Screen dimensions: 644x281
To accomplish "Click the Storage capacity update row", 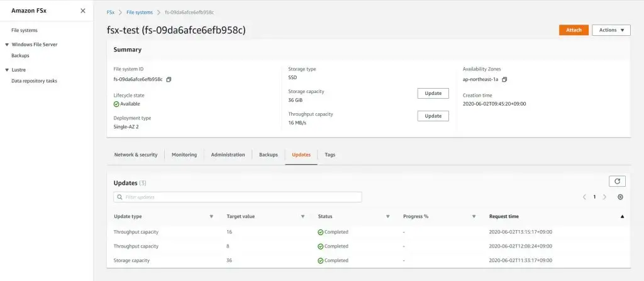I will [369, 260].
